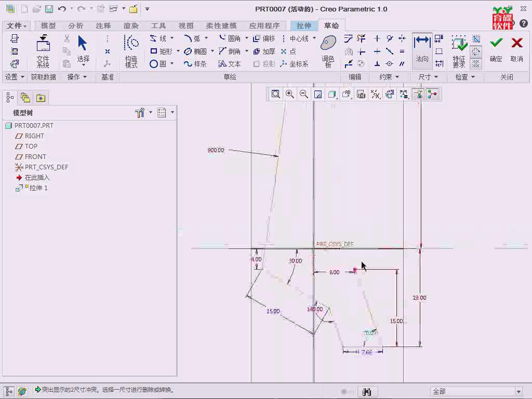The image size is (532, 399).
Task: Expand the Inspect (检查) group
Action: pos(465,77)
